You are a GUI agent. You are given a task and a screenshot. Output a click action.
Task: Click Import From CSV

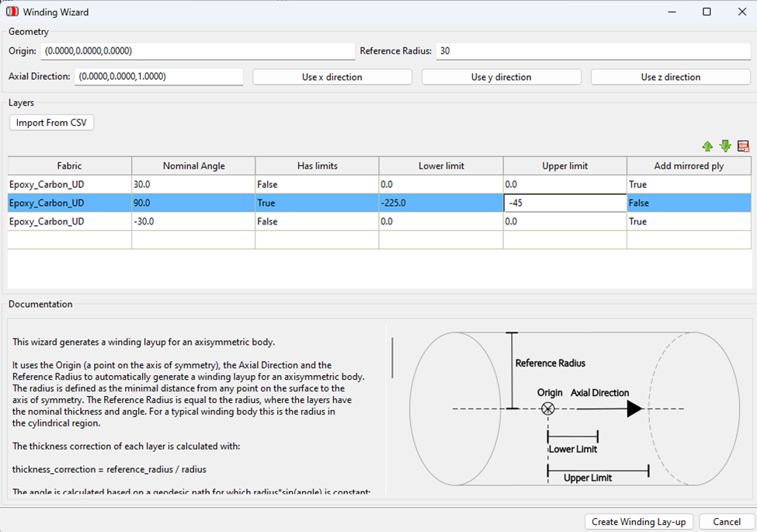[x=50, y=122]
